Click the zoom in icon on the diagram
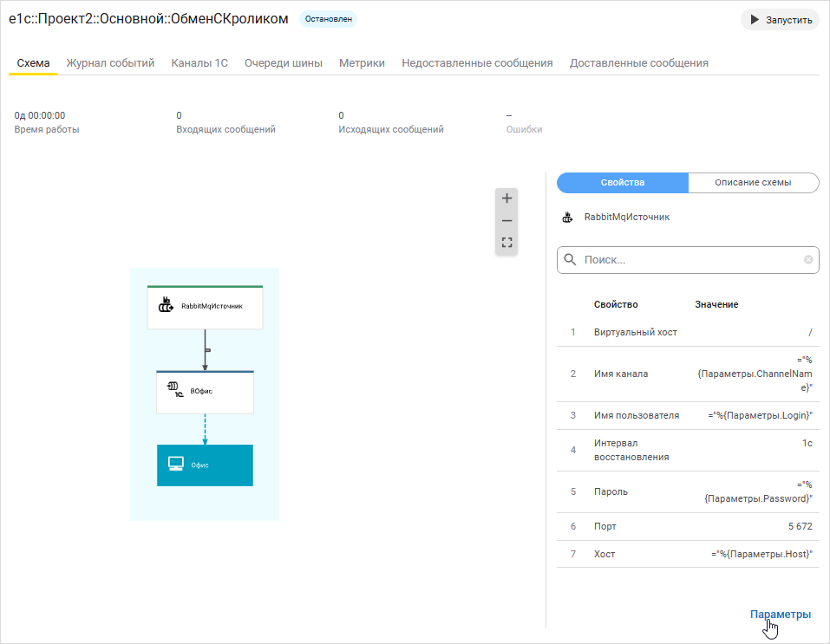The image size is (830, 644). 506,198
